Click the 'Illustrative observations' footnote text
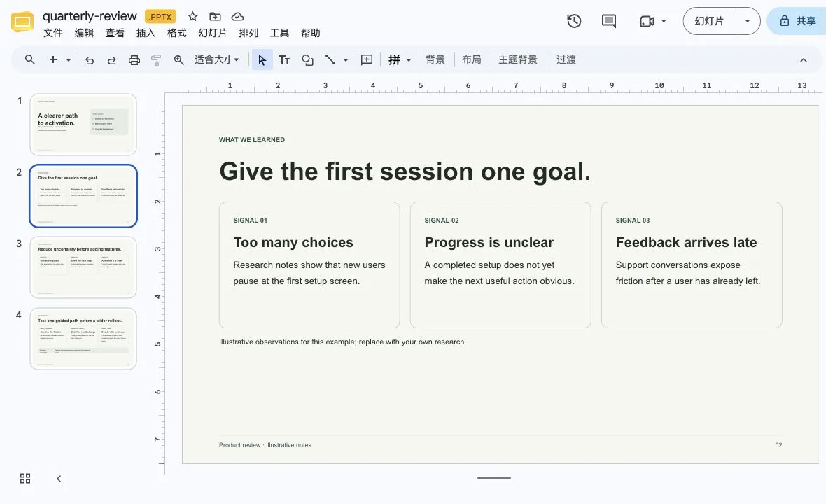The image size is (826, 504). pos(342,342)
